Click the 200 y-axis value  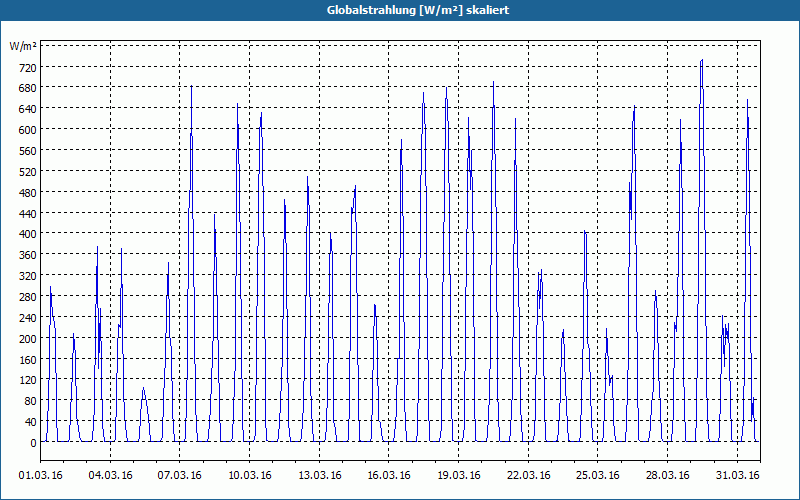point(28,339)
